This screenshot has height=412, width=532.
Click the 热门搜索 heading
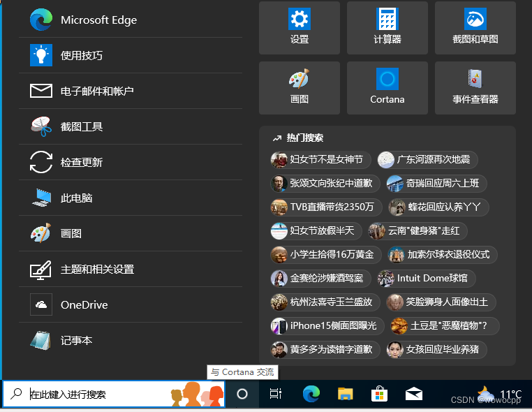pyautogui.click(x=304, y=138)
